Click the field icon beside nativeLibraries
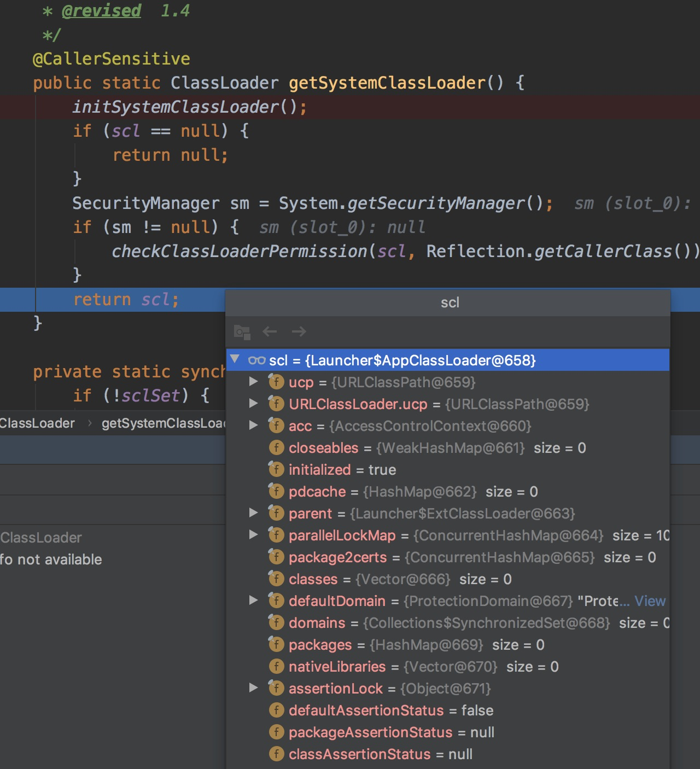This screenshot has height=769, width=700. point(276,666)
